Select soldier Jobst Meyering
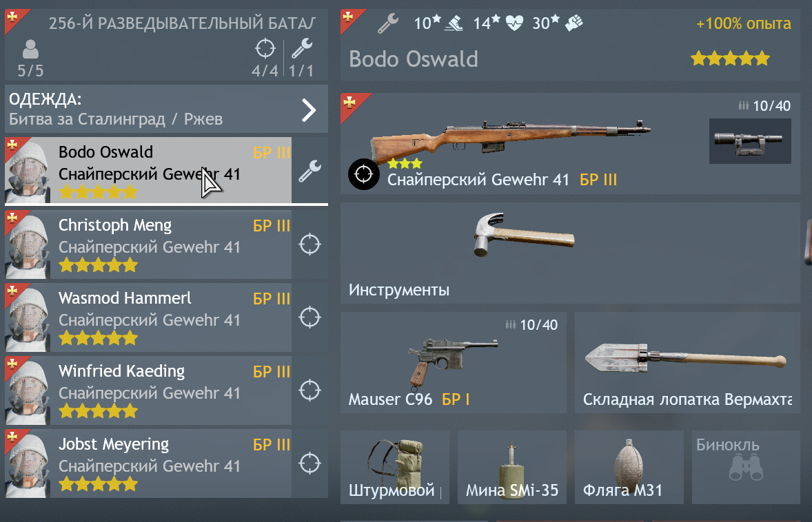Image resolution: width=812 pixels, height=522 pixels. [x=148, y=463]
